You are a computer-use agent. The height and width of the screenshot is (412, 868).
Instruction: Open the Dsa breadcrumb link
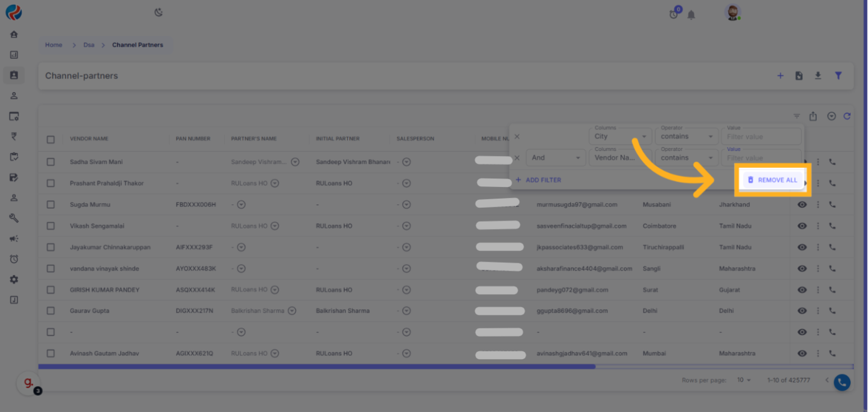[x=89, y=45]
